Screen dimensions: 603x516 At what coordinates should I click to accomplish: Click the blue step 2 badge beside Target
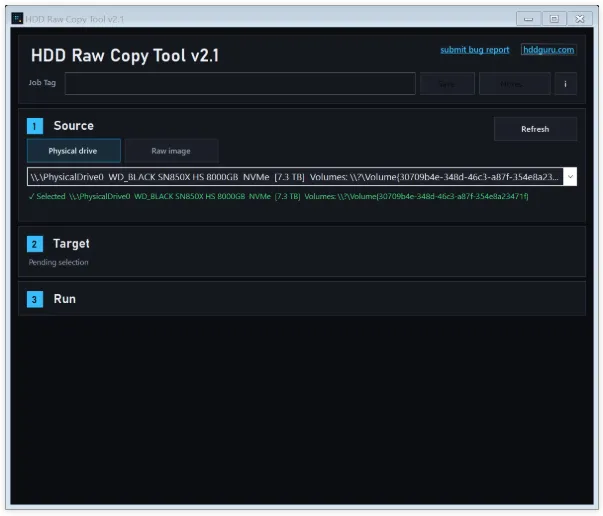35,244
